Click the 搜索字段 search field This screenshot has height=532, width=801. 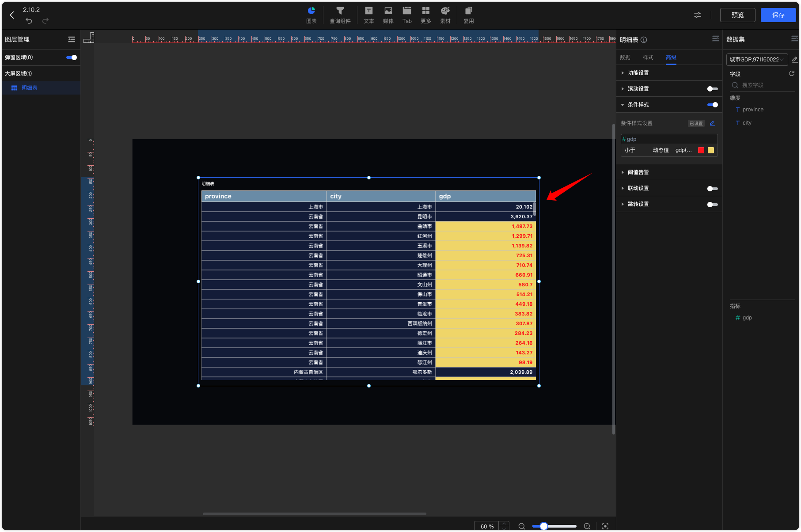(763, 85)
